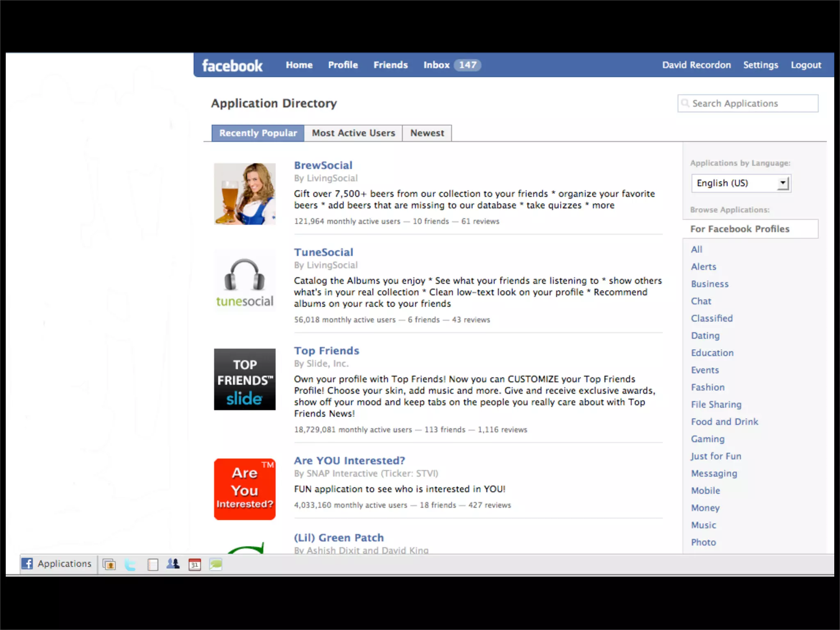840x630 pixels.
Task: Open the Photos icon in bottom bar
Action: click(x=109, y=564)
